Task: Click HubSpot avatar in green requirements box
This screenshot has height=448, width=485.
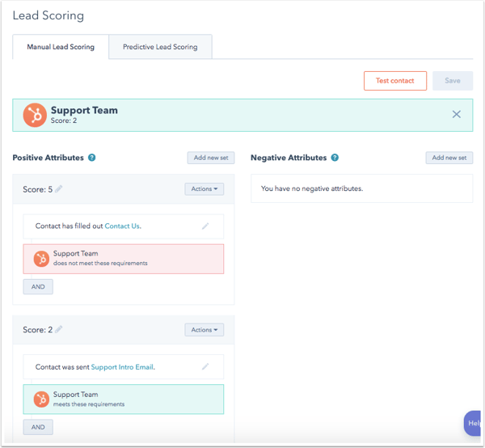Action: tap(41, 399)
